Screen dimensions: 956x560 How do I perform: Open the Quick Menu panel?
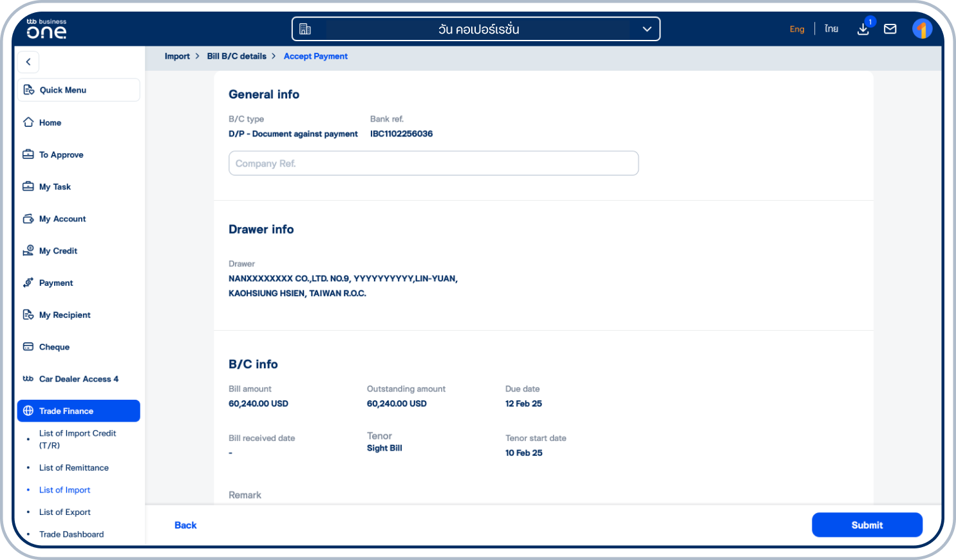click(x=64, y=89)
